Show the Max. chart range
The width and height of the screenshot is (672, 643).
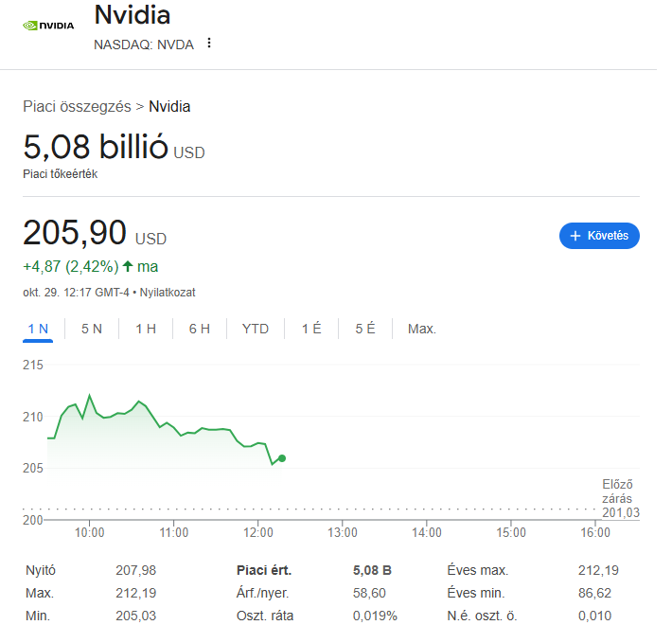pos(422,329)
